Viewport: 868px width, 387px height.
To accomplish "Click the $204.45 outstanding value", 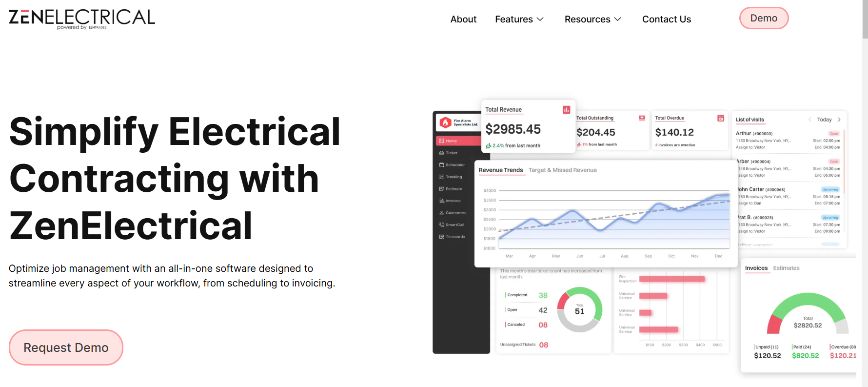I will click(x=596, y=132).
